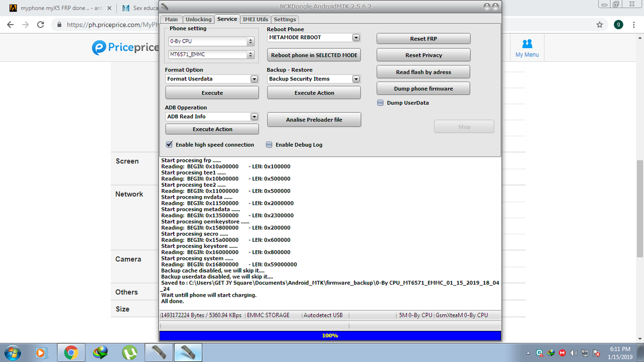
Task: Expand the Format Option dropdown
Action: tap(254, 79)
